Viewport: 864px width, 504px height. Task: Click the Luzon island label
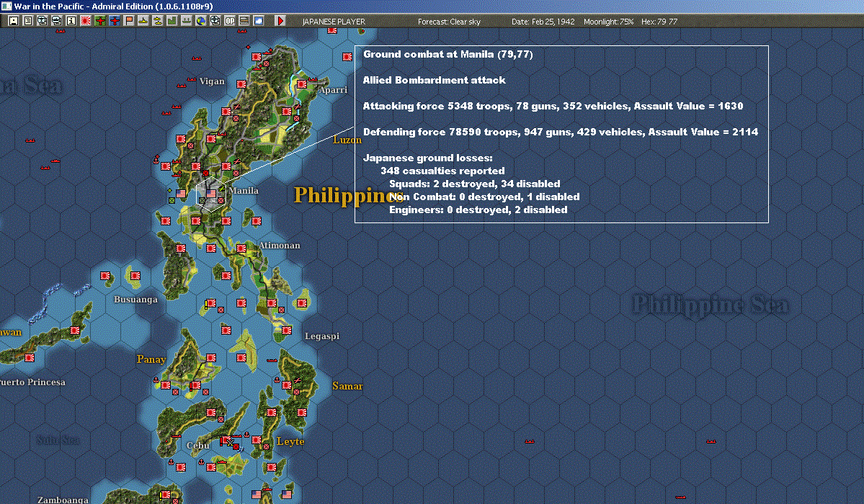tap(347, 140)
